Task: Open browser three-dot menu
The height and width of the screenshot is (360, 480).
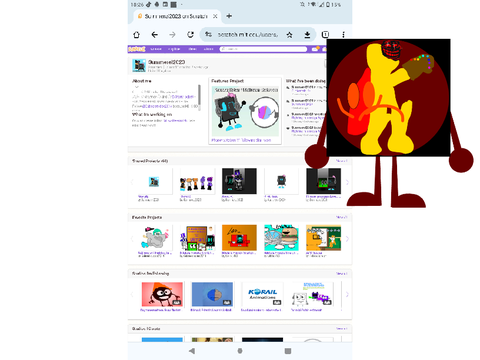Action: pos(343,35)
